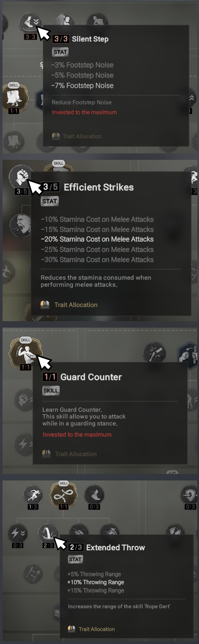Select the running sprint trait marked 1/3

[x=33, y=495]
